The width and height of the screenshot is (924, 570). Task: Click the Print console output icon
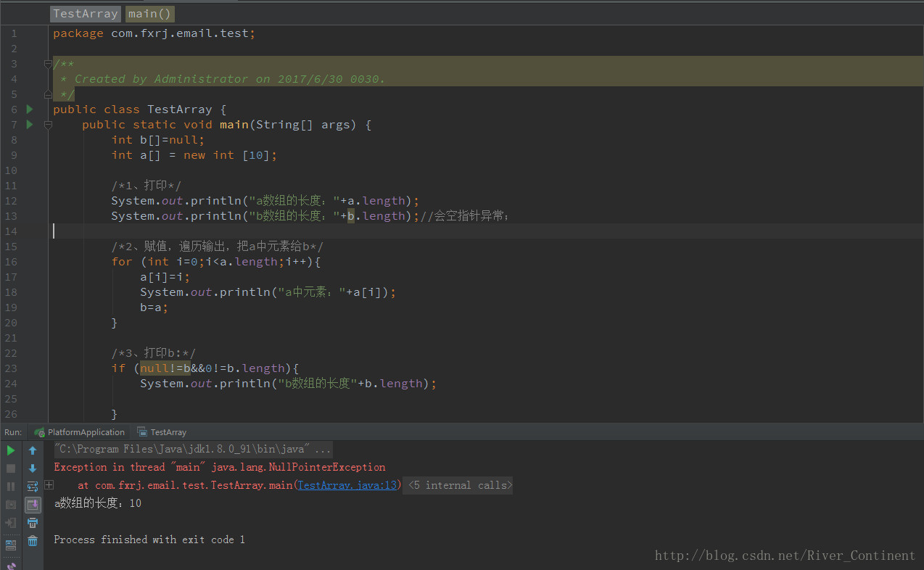click(x=33, y=523)
